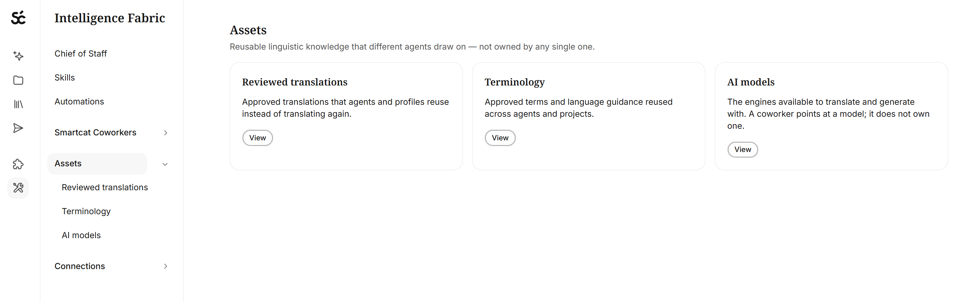Click View on Reviewed translations card
The height and width of the screenshot is (302, 980).
258,138
